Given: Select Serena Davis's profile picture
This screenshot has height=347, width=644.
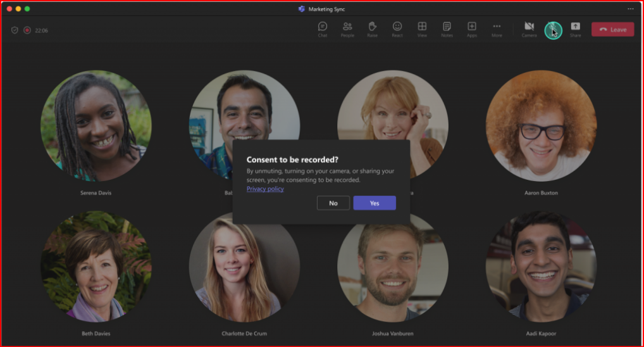Looking at the screenshot, I should (x=96, y=125).
